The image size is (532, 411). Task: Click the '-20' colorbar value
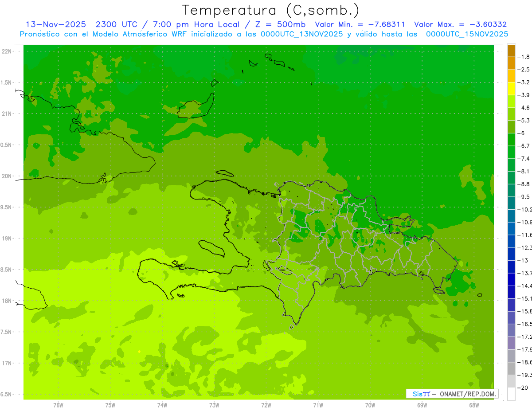524,388
